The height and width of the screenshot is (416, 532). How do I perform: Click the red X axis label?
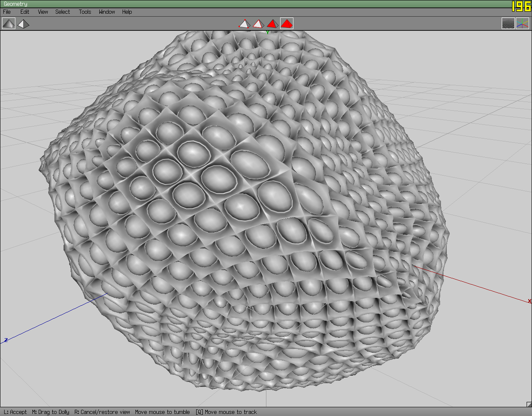pos(529,301)
